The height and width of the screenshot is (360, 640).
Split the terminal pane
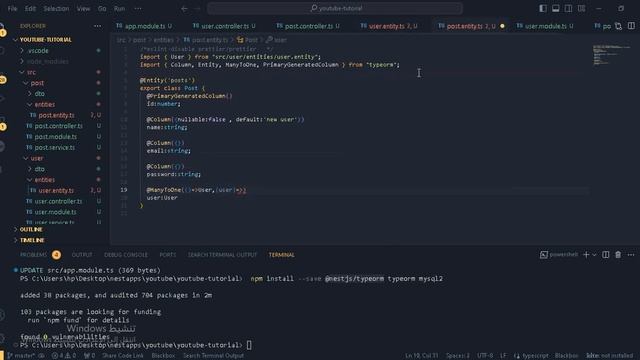tap(606, 255)
